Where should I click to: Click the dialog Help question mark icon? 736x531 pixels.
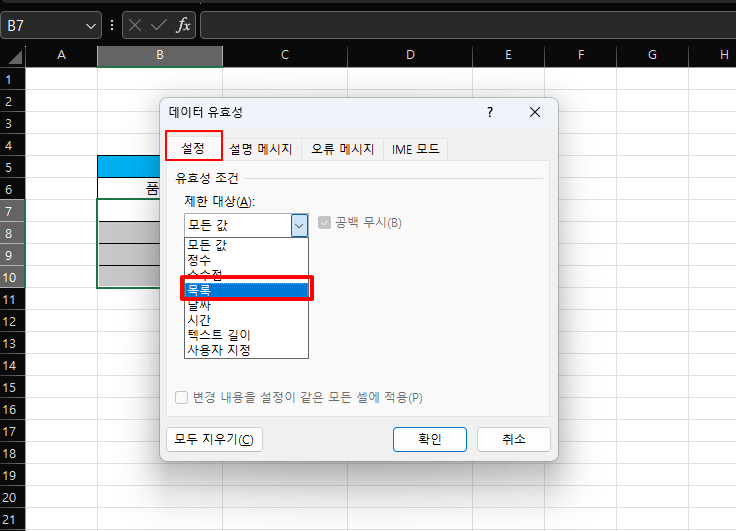tap(489, 112)
